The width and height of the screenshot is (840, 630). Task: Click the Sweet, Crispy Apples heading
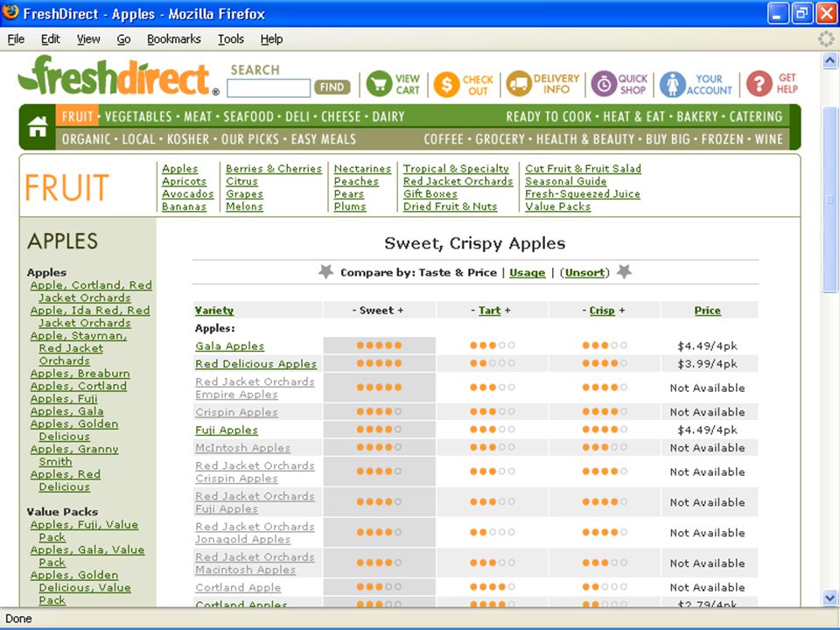pos(474,244)
